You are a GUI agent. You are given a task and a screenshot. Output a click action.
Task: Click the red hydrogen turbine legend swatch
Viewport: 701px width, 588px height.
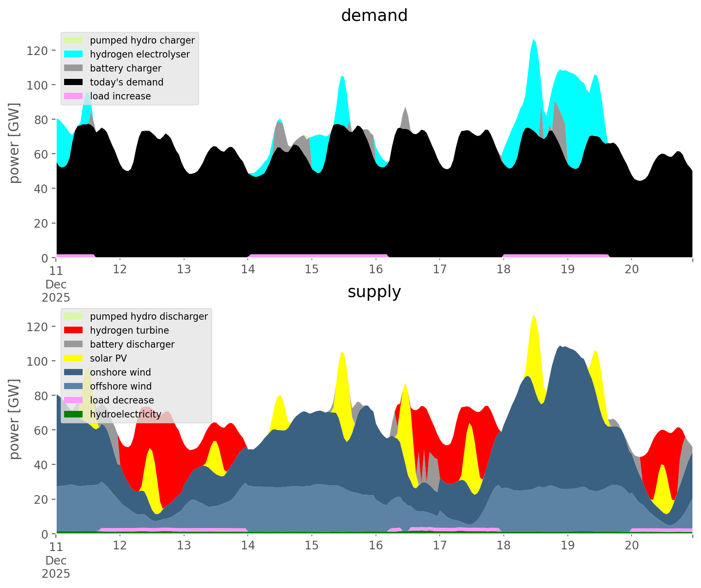[74, 330]
